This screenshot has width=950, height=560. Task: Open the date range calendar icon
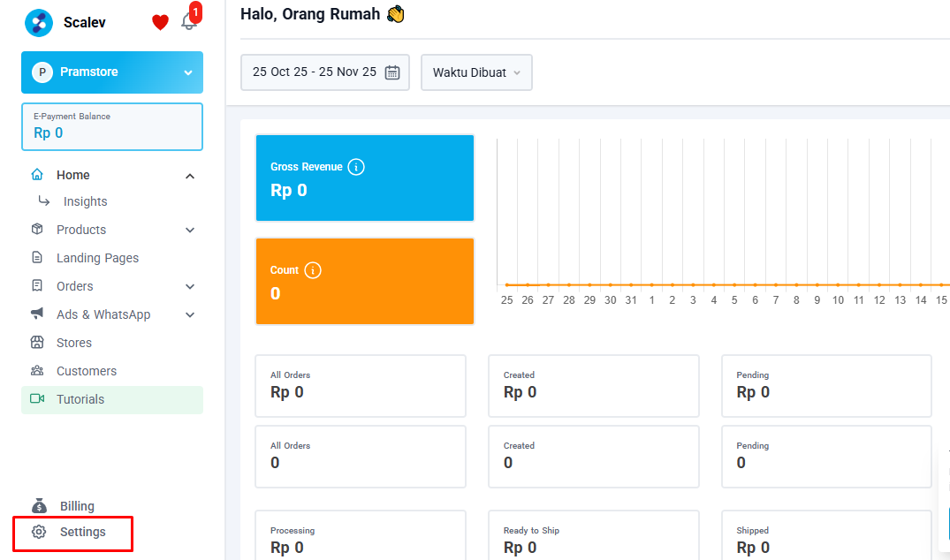coord(392,72)
